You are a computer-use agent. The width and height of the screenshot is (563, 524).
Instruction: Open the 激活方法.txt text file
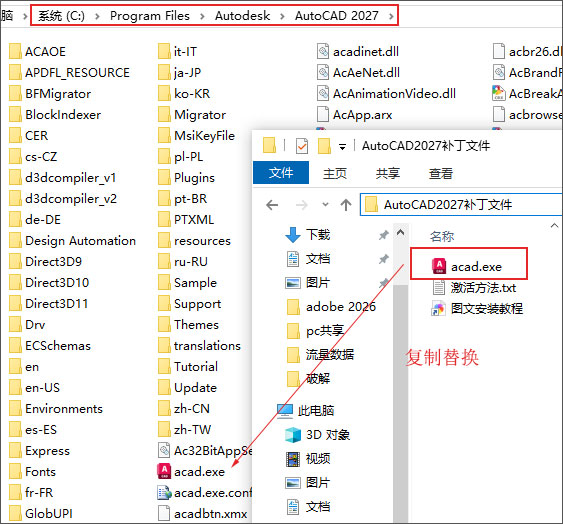coord(474,288)
